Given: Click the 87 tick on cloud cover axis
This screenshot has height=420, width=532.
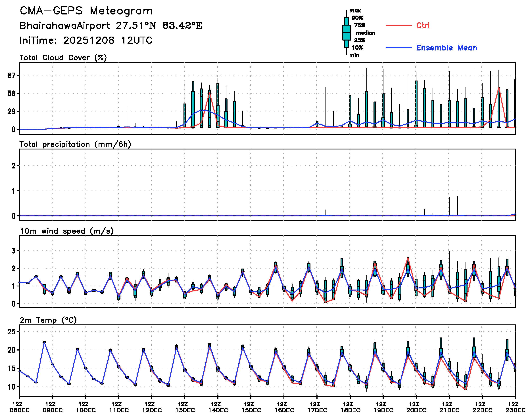Looking at the screenshot, I should tap(12, 75).
